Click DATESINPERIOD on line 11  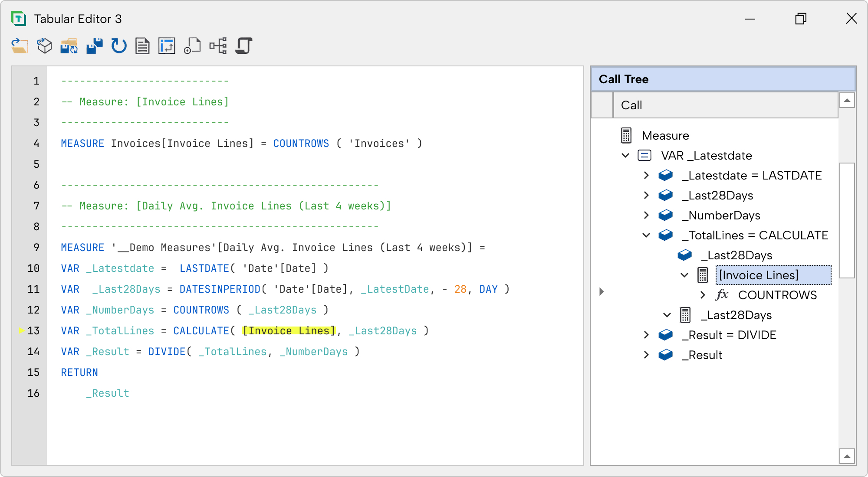tap(220, 289)
